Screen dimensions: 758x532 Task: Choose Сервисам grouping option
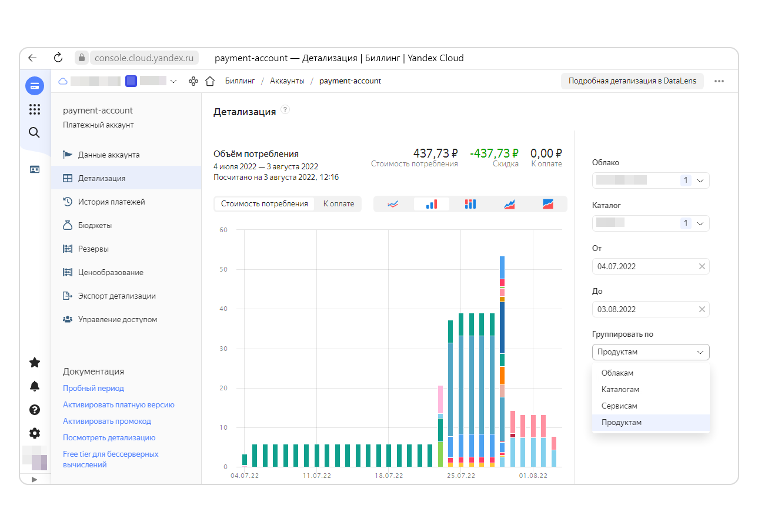[x=651, y=406]
